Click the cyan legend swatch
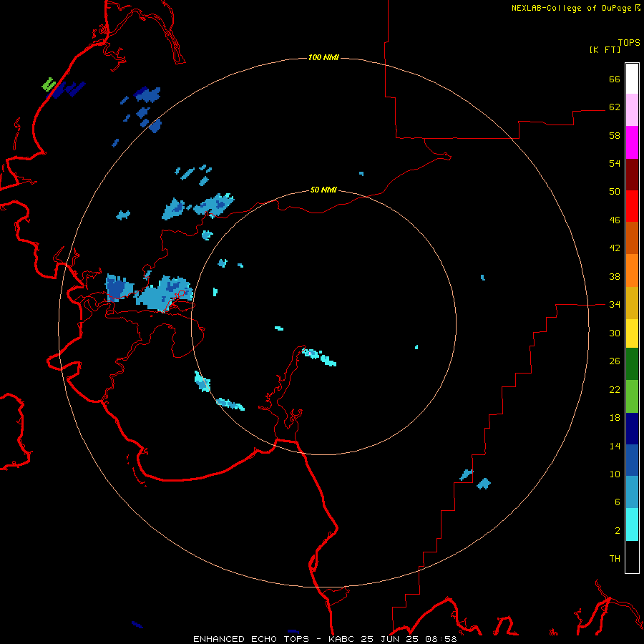Viewport: 644px width, 644px height. click(x=632, y=525)
